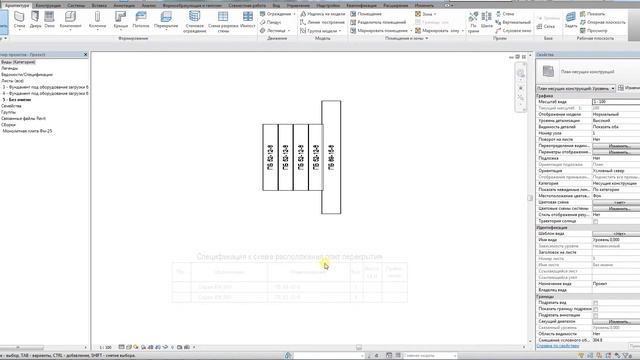Click the Масштаб вида value field

[x=616, y=102]
